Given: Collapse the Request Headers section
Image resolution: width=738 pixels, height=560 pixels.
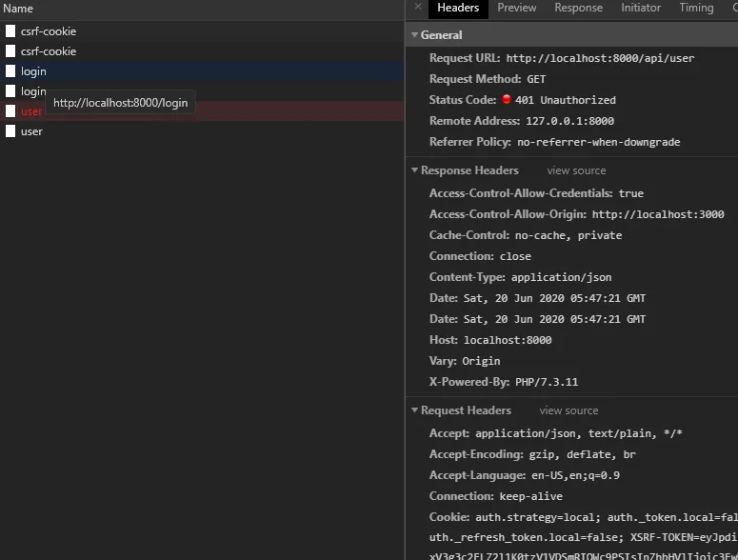Looking at the screenshot, I should click(x=414, y=410).
